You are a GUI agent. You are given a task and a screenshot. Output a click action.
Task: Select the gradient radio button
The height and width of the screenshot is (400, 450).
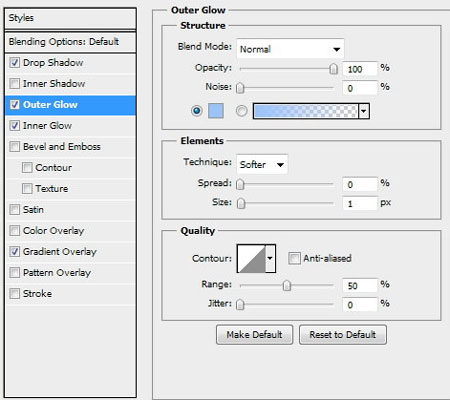point(242,111)
